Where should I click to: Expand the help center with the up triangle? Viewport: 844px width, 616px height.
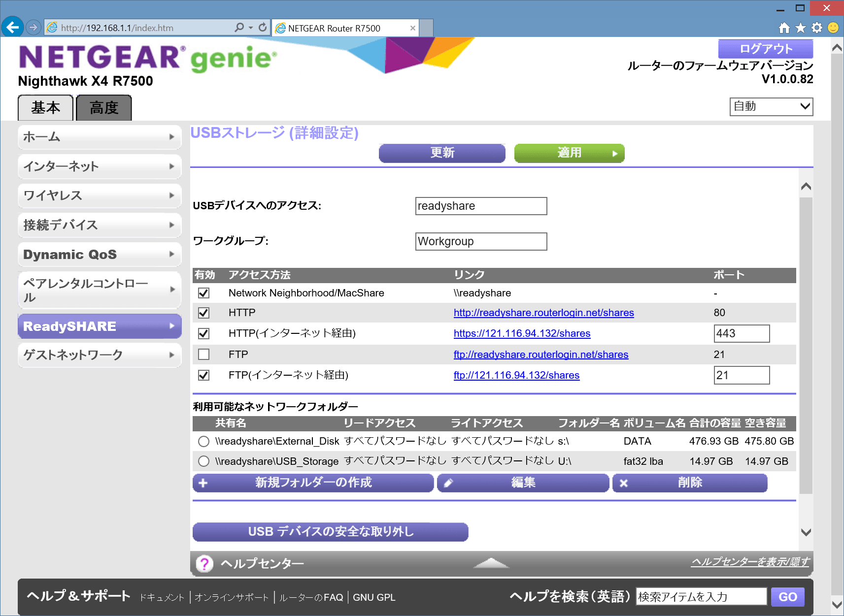coord(490,563)
